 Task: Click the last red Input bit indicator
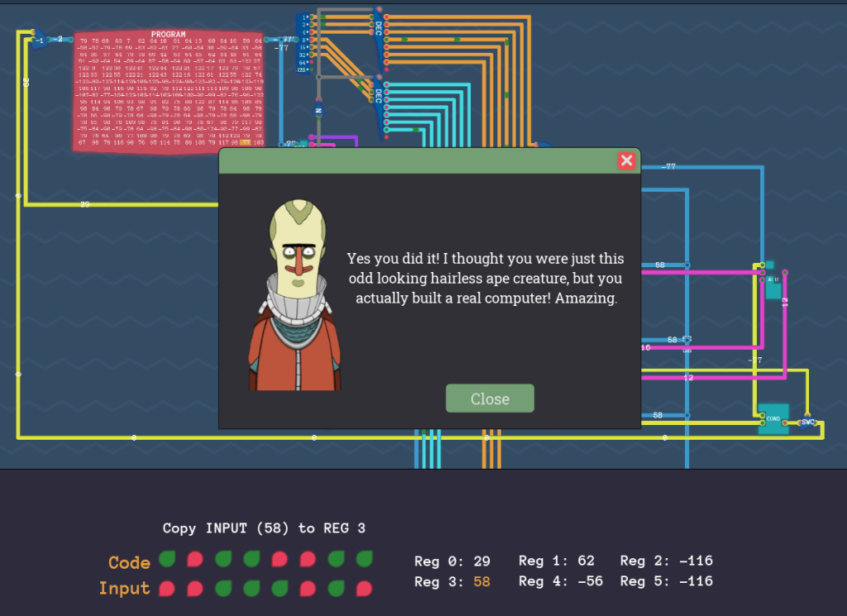[x=364, y=589]
